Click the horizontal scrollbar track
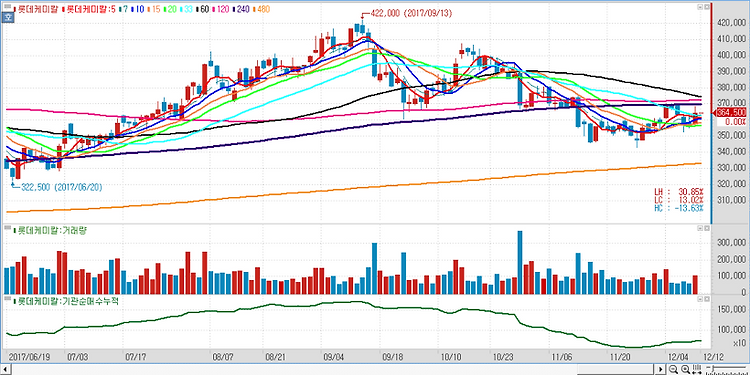 pyautogui.click(x=333, y=370)
